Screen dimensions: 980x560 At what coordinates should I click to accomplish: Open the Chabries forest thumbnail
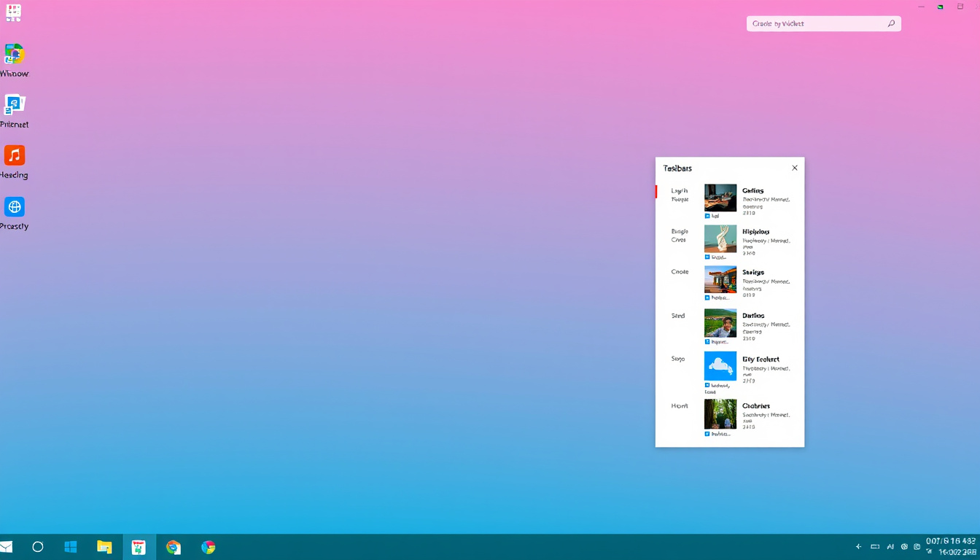point(720,413)
